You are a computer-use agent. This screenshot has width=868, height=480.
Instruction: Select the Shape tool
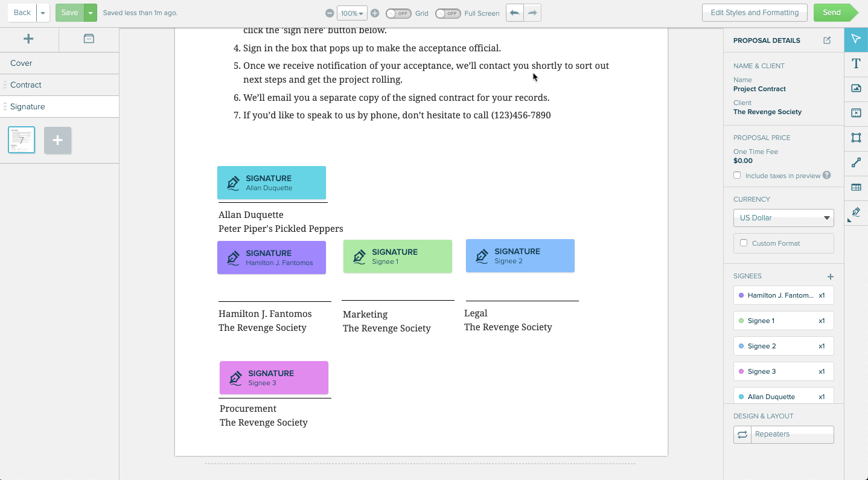tap(856, 138)
